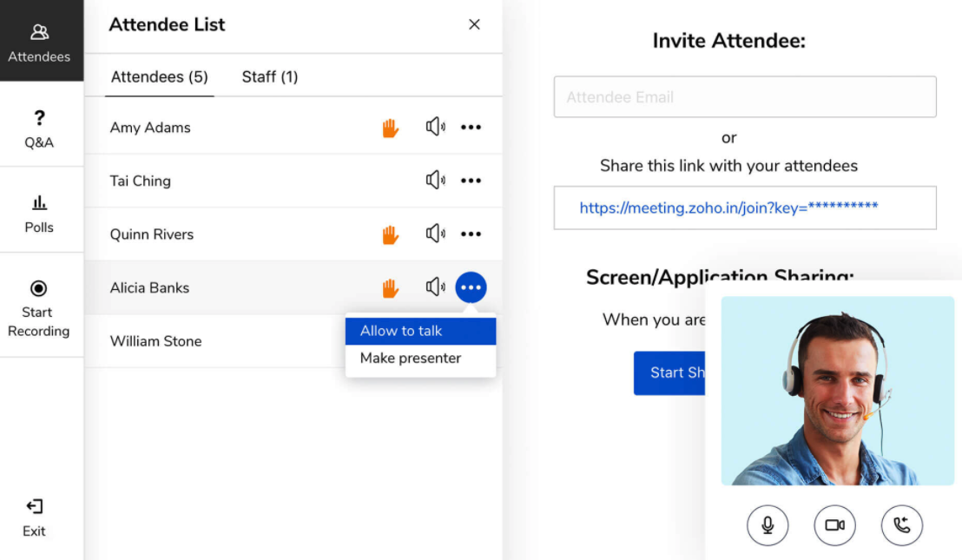This screenshot has height=560, width=962.
Task: Open the Q&A panel
Action: [39, 128]
